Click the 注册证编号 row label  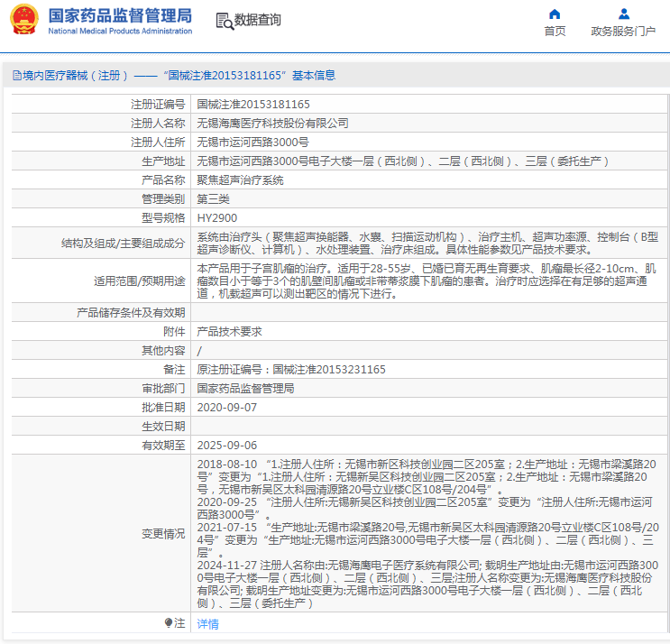coord(158,105)
